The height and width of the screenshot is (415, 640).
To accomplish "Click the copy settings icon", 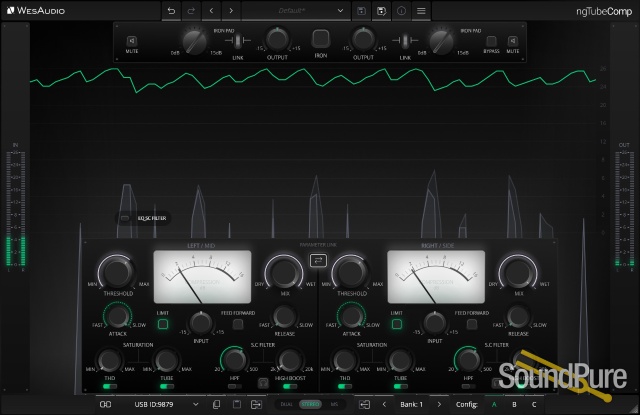I will (x=217, y=404).
